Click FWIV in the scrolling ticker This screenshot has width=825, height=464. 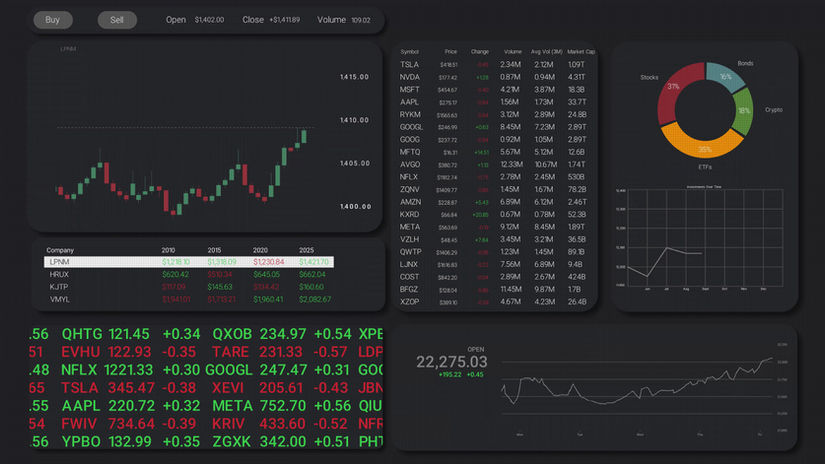(x=79, y=423)
